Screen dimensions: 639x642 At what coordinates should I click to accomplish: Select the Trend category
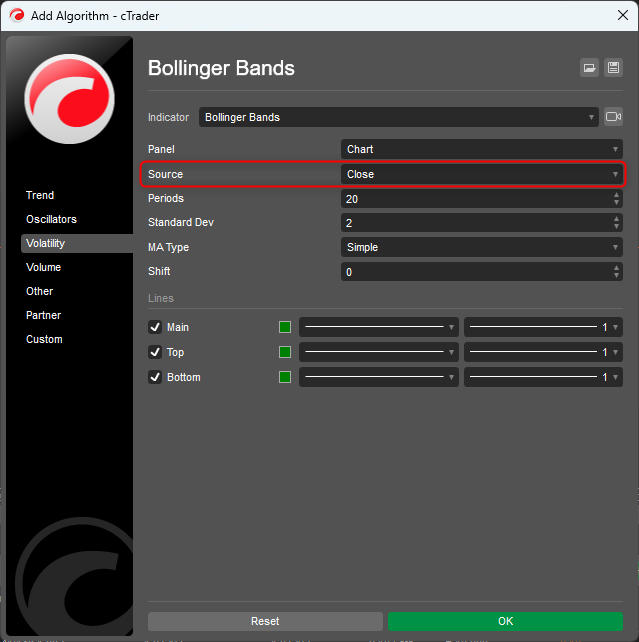point(40,195)
